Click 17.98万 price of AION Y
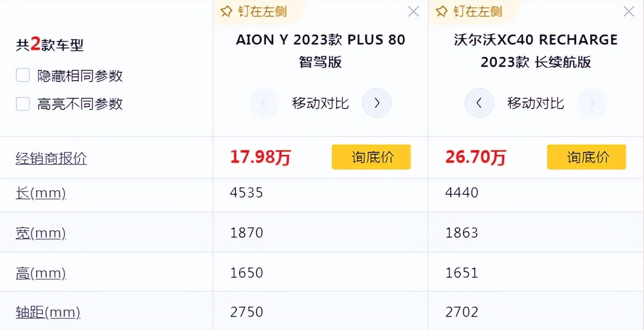Viewport: 644px width, 330px height. click(x=260, y=158)
